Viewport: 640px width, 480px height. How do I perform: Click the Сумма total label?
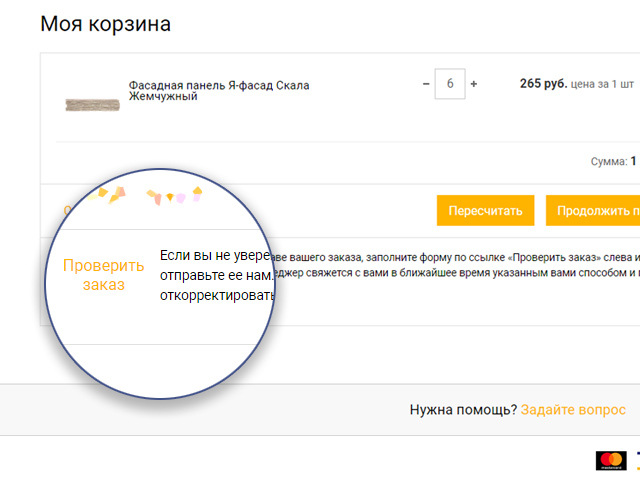pyautogui.click(x=608, y=161)
